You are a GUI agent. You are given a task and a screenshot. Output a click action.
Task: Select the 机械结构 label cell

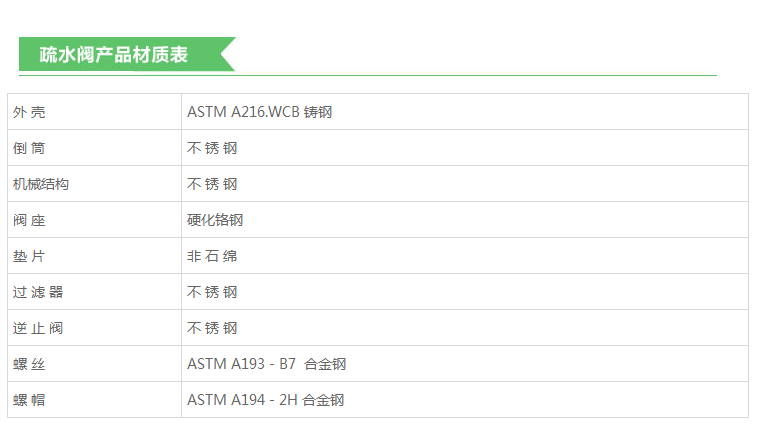pyautogui.click(x=41, y=184)
